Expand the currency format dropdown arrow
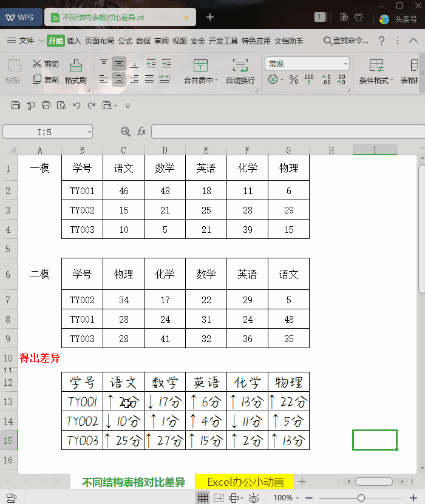Viewport: 425px width, 504px height. pyautogui.click(x=282, y=79)
